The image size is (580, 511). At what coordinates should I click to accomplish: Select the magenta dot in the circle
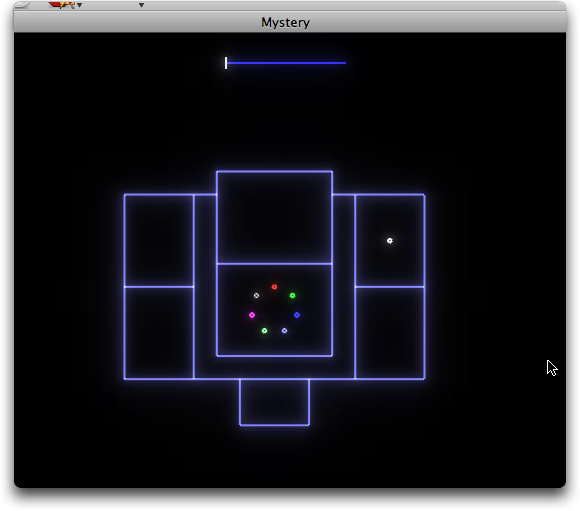point(252,315)
